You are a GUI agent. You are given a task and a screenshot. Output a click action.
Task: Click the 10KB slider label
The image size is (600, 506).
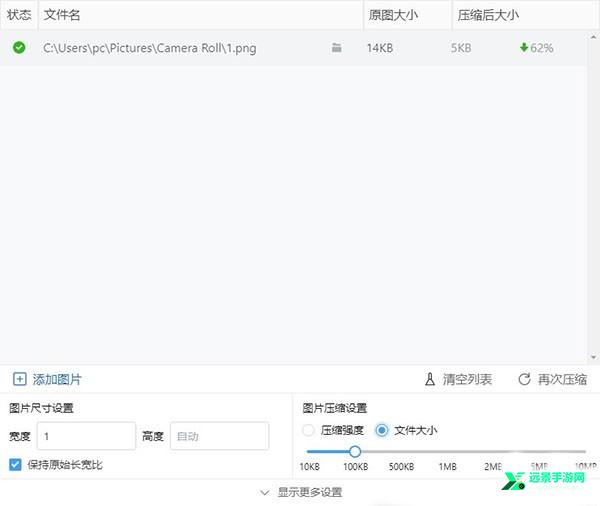(309, 467)
